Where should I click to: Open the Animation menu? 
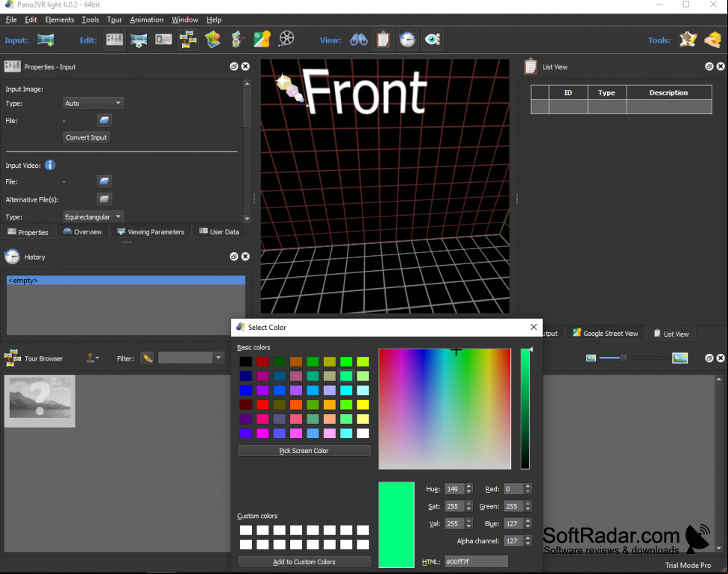(x=147, y=19)
